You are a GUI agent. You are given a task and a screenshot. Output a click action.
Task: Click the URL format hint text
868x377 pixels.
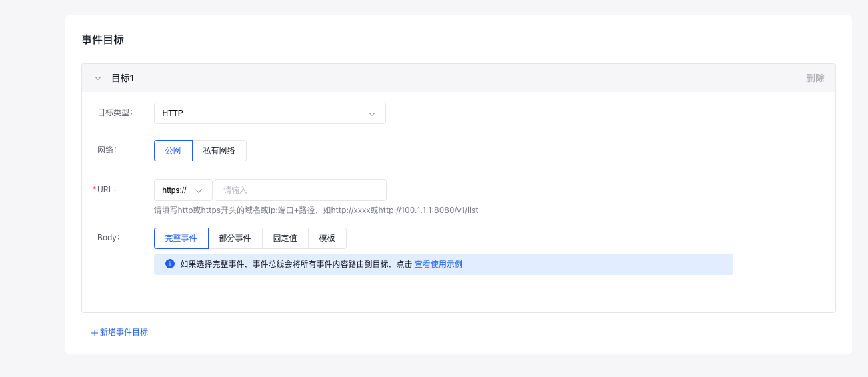point(316,210)
